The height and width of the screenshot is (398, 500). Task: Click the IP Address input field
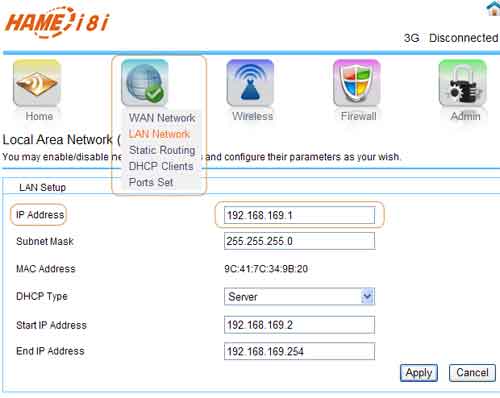pos(299,215)
